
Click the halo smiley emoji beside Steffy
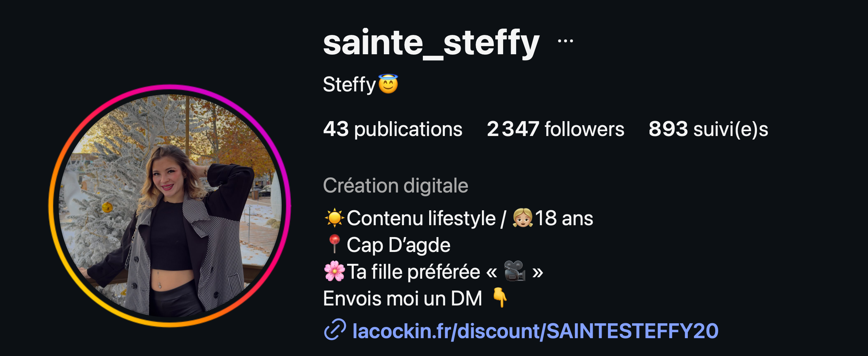[388, 84]
